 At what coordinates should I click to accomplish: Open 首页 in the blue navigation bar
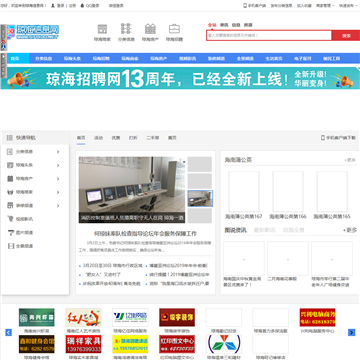15,58
